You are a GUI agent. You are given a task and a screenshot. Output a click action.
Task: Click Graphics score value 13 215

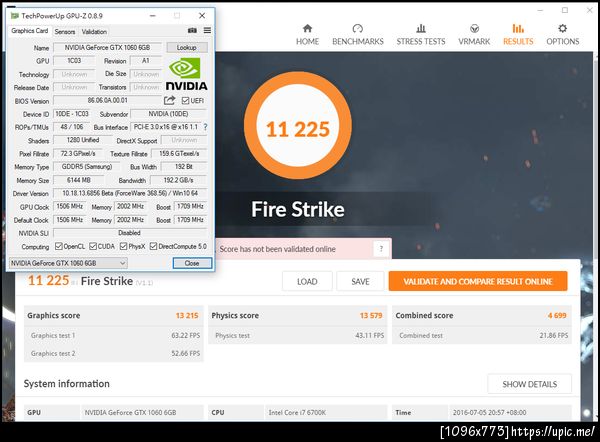click(x=187, y=315)
